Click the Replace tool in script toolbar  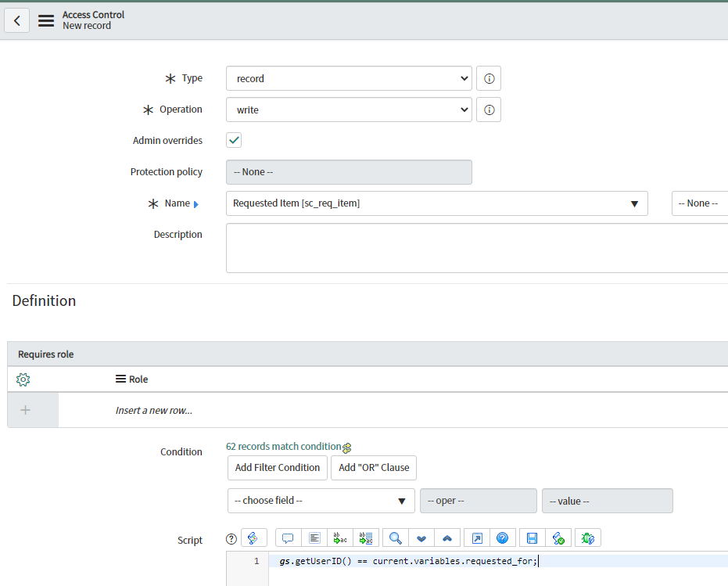(x=340, y=538)
